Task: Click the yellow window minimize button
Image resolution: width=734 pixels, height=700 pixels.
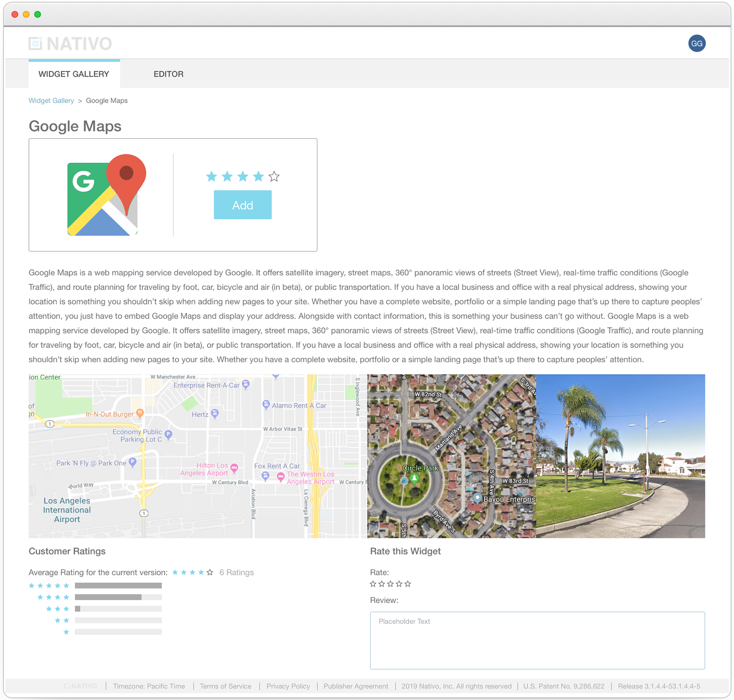Action: (x=26, y=14)
